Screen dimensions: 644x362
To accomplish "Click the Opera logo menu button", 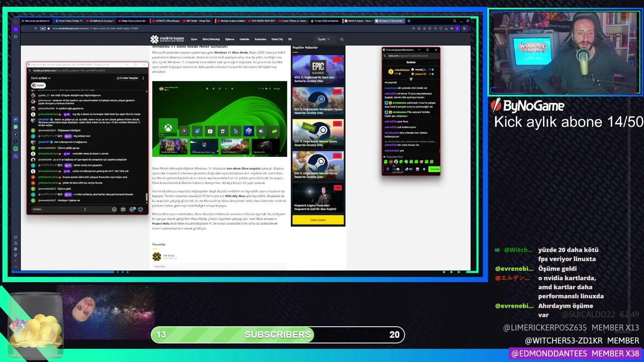I will (16, 22).
